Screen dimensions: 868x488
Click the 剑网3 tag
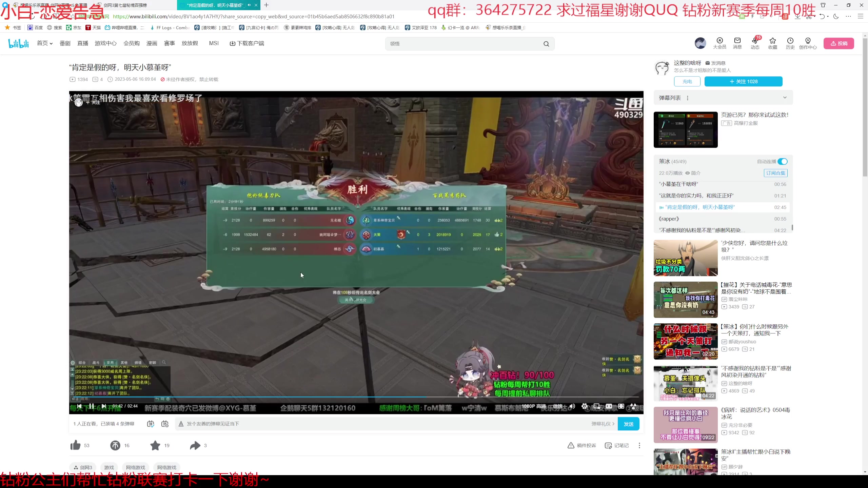point(83,467)
